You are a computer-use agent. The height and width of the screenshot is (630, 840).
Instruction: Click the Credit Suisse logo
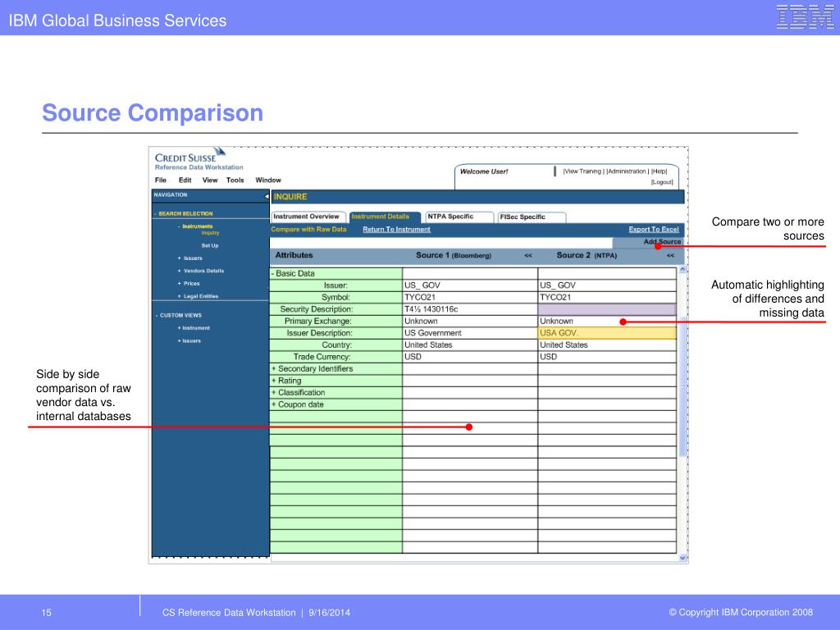pos(190,155)
